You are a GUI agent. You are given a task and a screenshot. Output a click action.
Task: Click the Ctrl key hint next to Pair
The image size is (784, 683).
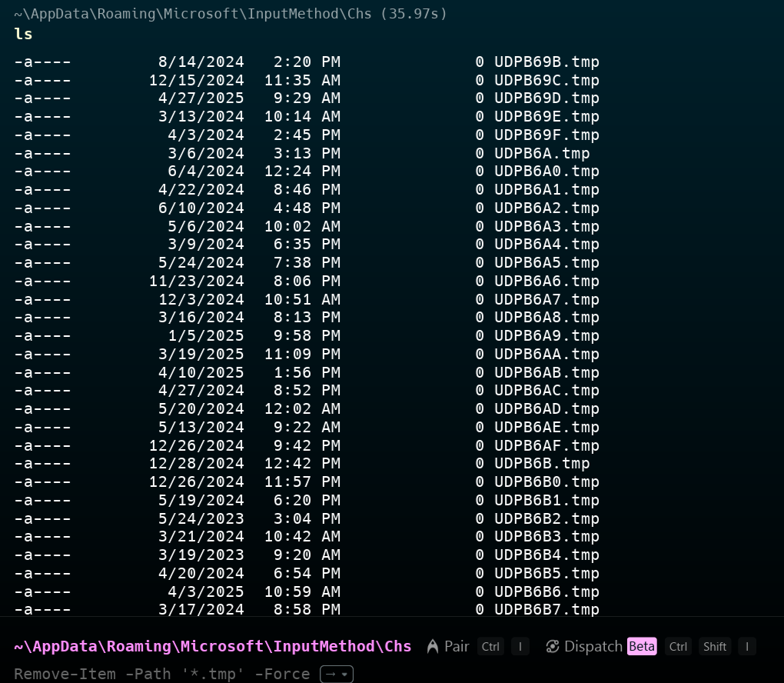point(490,646)
